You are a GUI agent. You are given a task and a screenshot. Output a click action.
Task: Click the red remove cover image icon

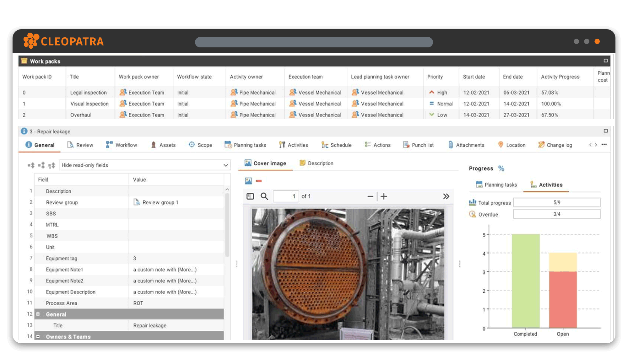[x=259, y=181]
